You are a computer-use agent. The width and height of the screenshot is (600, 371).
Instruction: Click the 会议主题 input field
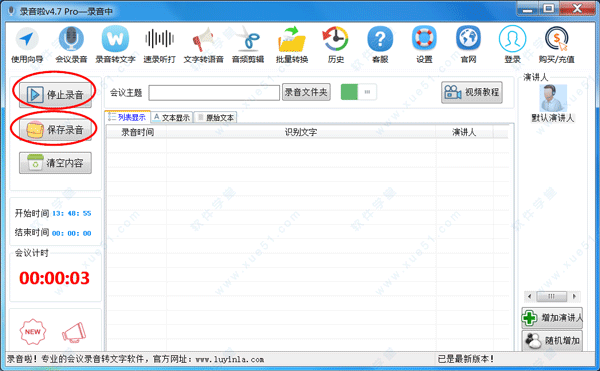coord(214,93)
